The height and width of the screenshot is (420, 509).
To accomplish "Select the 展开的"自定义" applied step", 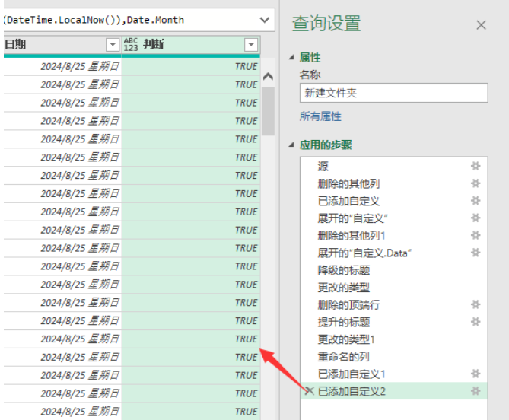I will [352, 218].
